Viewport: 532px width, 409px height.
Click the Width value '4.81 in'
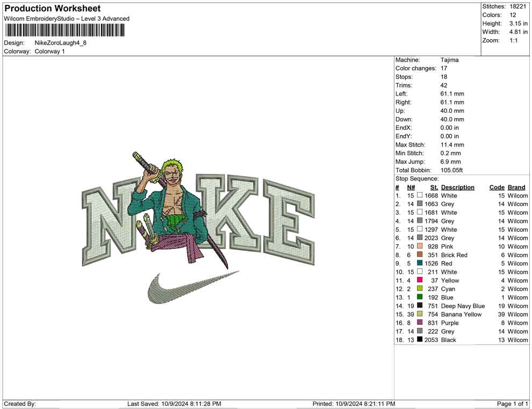point(519,32)
